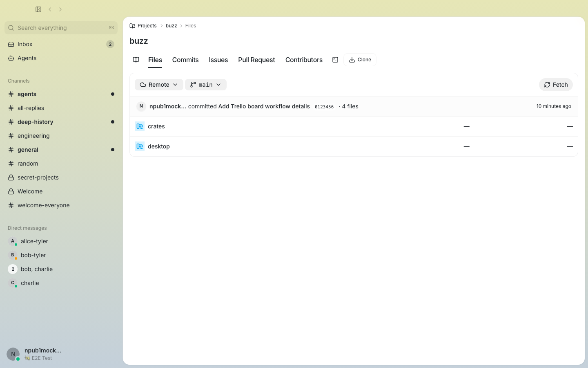Click the 4 files text
The width and height of the screenshot is (588, 368).
pos(350,106)
